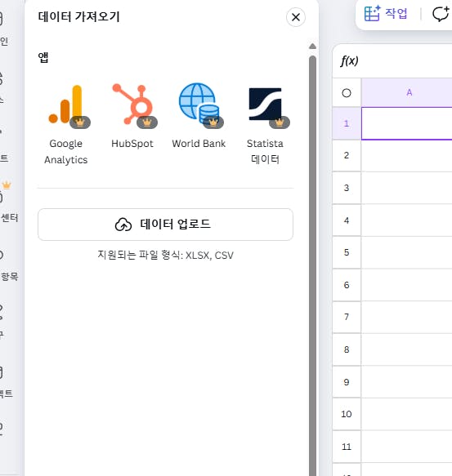This screenshot has height=476, width=452.
Task: Click the '앱' section heading
Action: [43, 57]
